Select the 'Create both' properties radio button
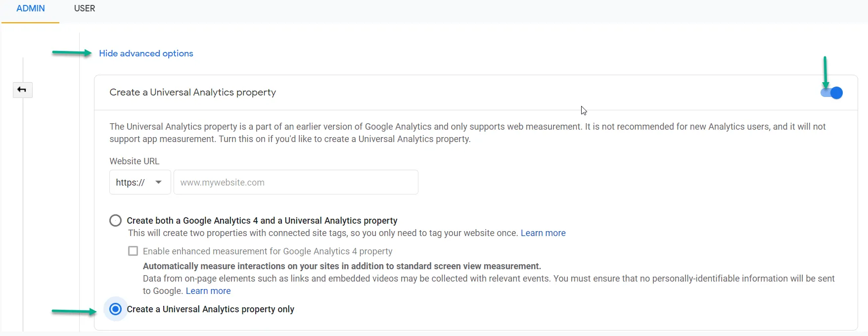Image resolution: width=868 pixels, height=336 pixels. [x=115, y=221]
